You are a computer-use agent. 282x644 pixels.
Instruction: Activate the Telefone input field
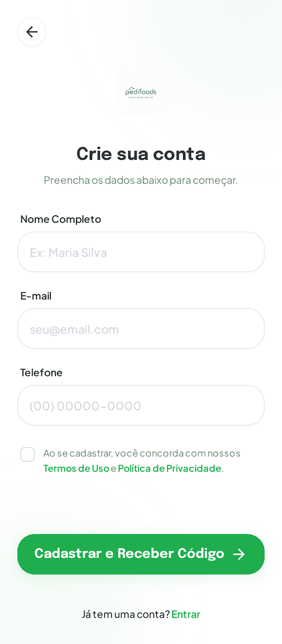141,405
